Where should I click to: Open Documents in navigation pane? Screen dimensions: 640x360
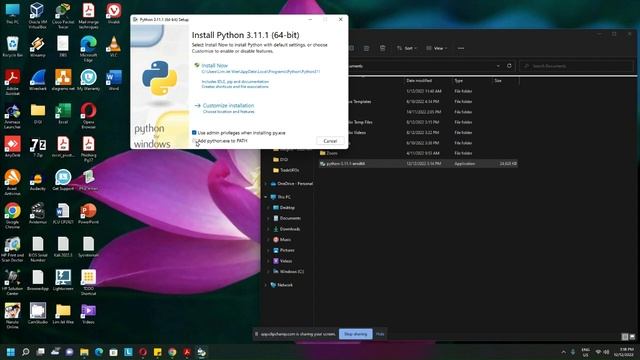tap(290, 218)
